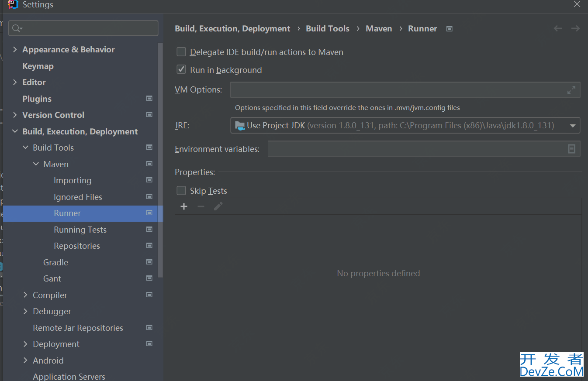Add a new Maven property with plus

tap(184, 206)
